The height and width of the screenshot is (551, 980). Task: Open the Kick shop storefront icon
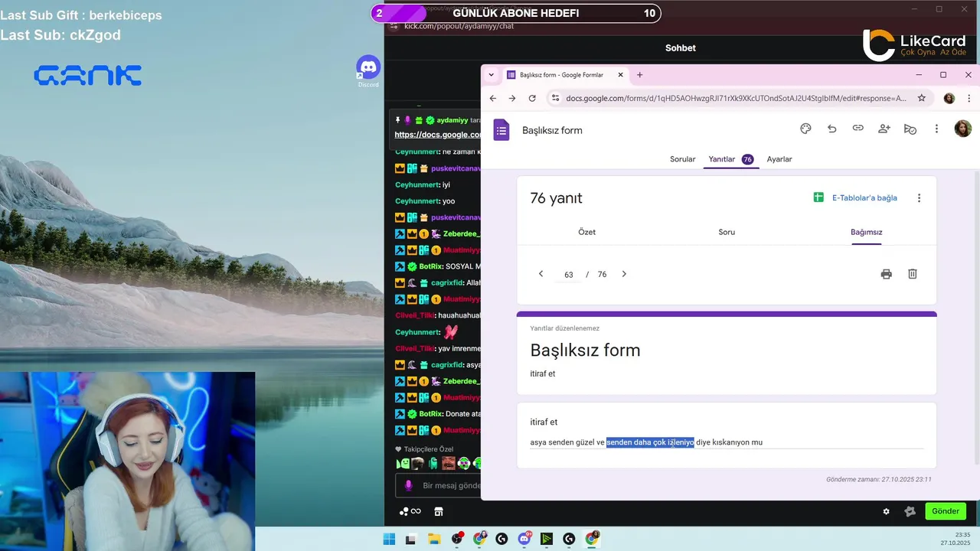tap(439, 511)
